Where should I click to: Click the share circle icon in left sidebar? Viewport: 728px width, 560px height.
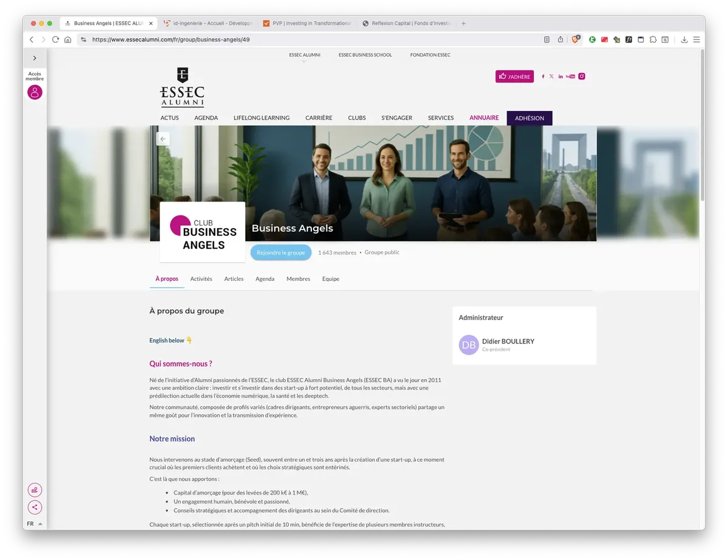click(x=35, y=507)
